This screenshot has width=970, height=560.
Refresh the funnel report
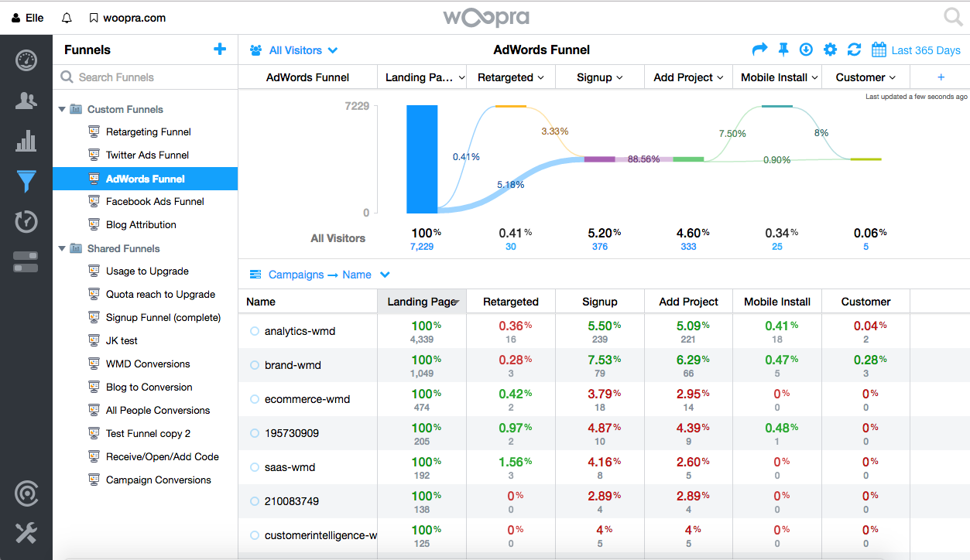click(x=854, y=50)
